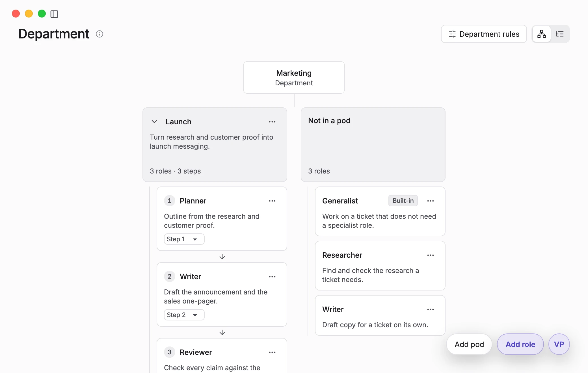Click step number 1 badge on Planner
588x373 pixels.
tap(169, 201)
